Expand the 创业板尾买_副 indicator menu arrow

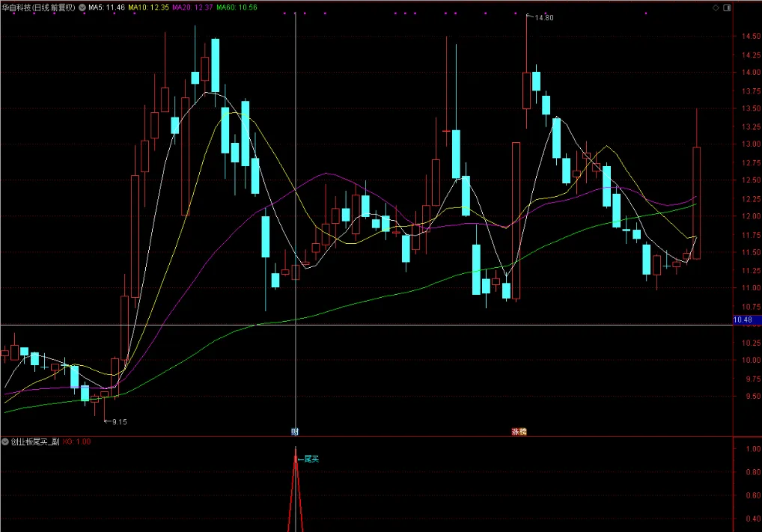4,441
